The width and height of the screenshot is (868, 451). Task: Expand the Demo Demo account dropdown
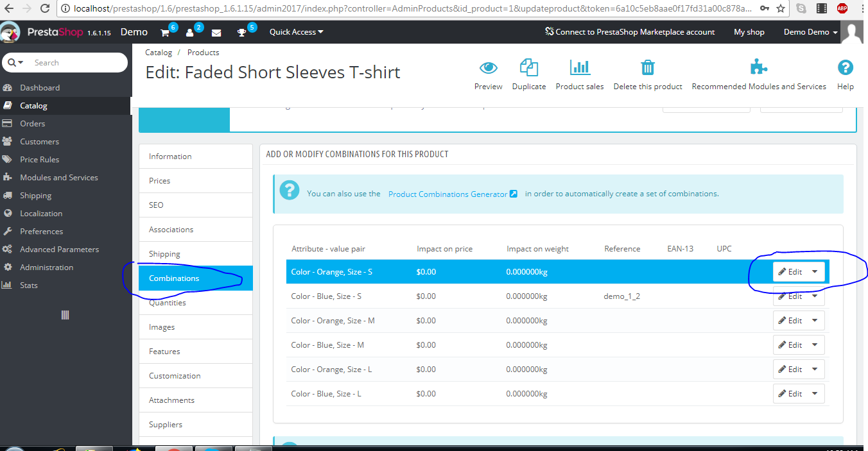tap(811, 32)
